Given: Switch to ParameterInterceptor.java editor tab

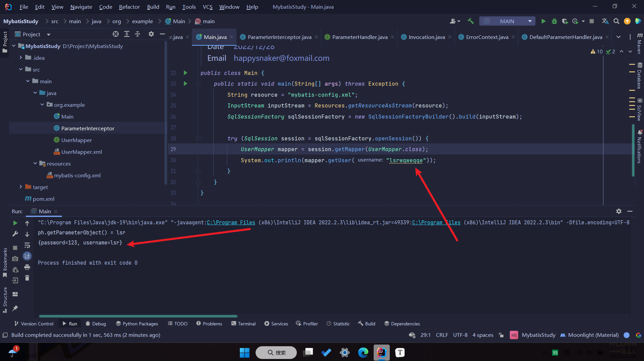Looking at the screenshot, I should pos(279,37).
